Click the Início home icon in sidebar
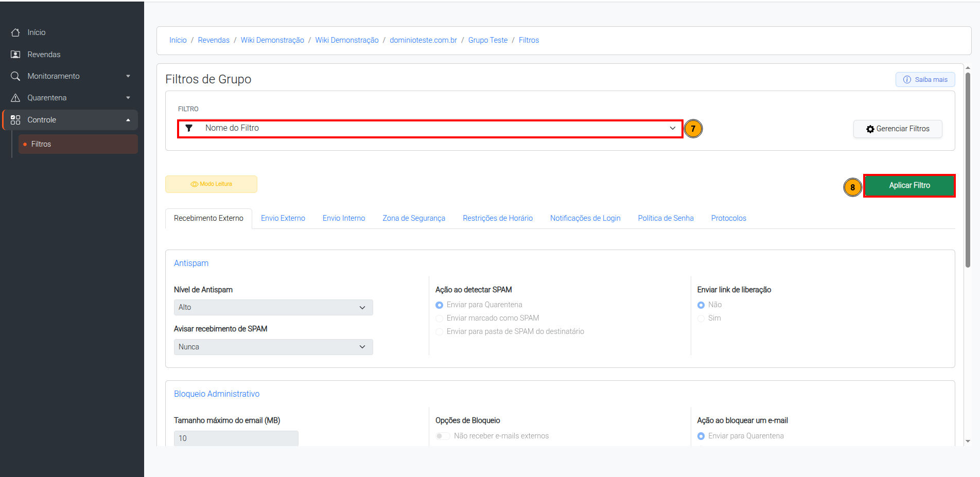This screenshot has height=477, width=980. 15,32
